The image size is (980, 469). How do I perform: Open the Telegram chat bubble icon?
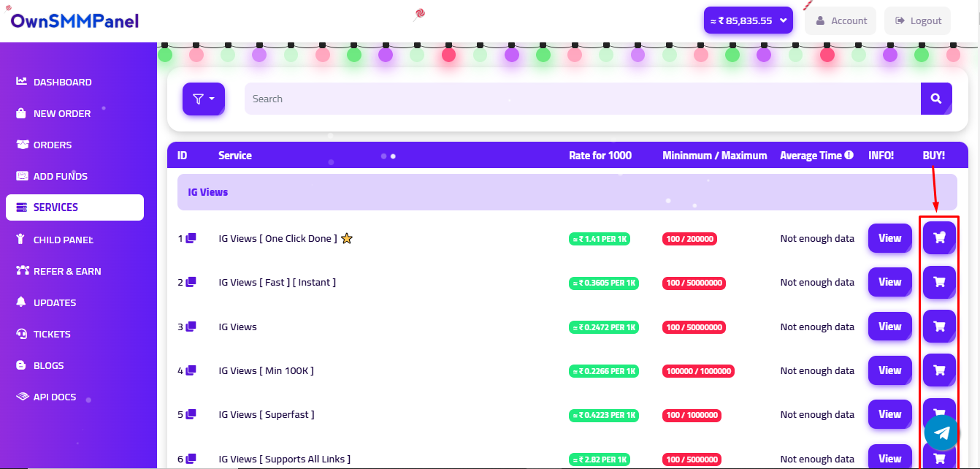click(x=941, y=432)
